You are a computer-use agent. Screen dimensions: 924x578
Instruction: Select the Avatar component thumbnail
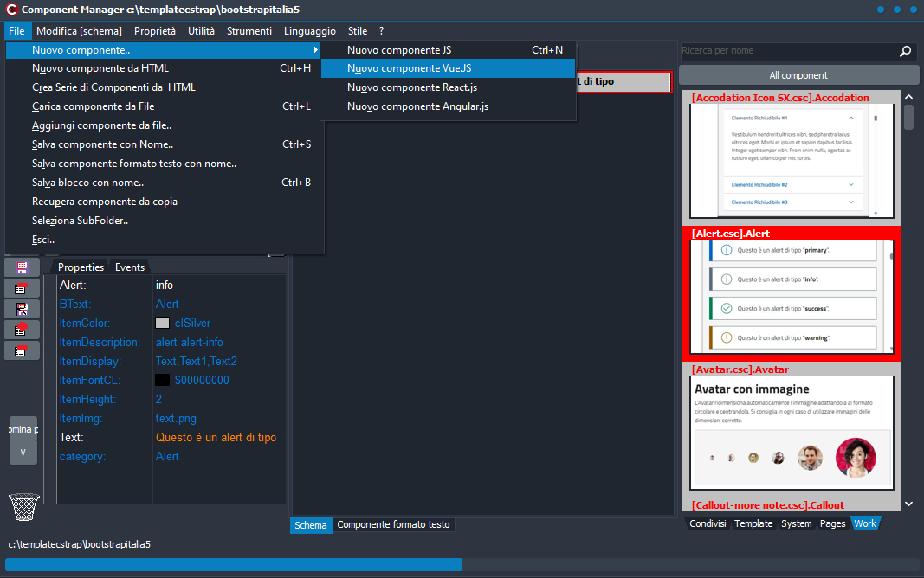click(x=792, y=433)
